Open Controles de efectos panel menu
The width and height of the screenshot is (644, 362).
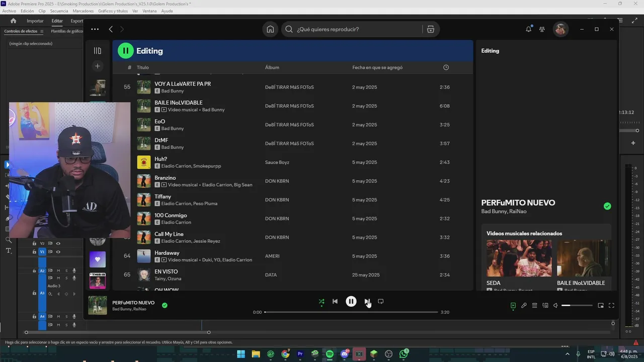tap(42, 31)
